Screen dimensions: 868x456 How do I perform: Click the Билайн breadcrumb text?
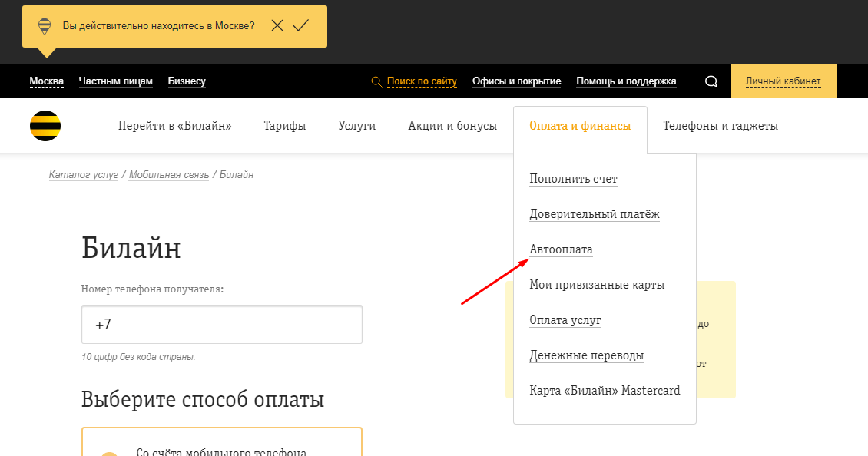tap(237, 175)
